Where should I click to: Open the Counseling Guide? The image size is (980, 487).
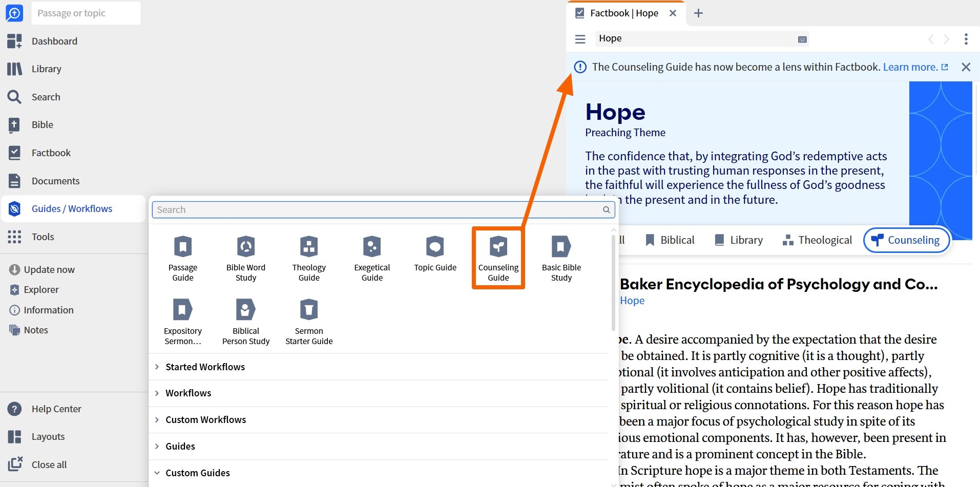pos(498,259)
